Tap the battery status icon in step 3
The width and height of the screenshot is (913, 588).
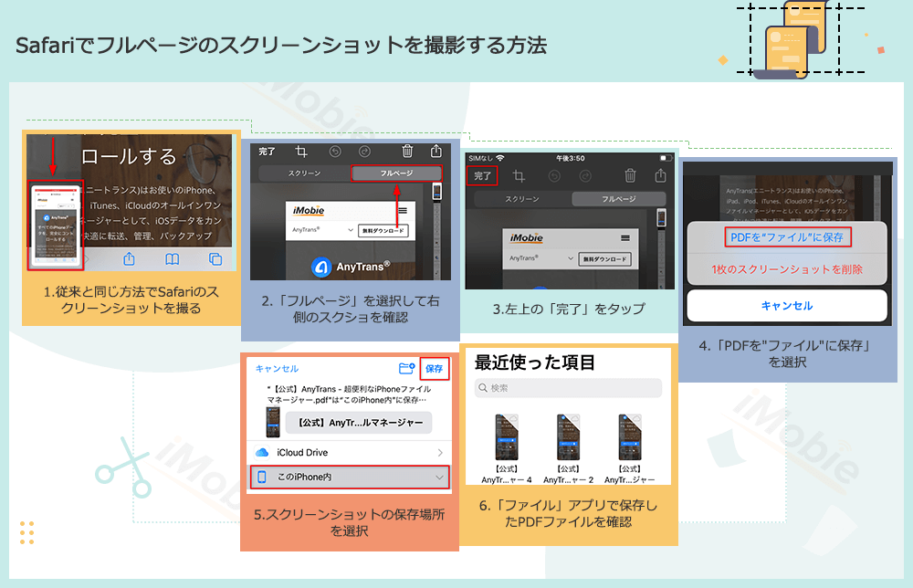tap(666, 158)
